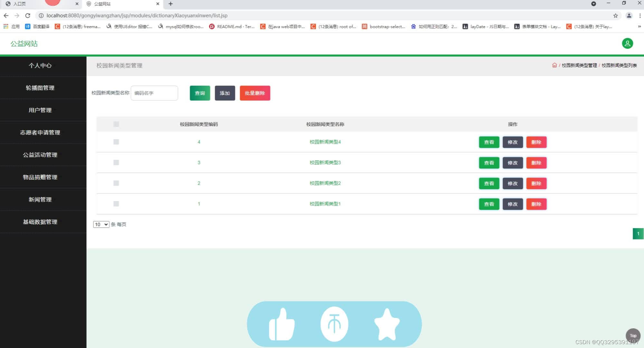
Task: Open 志愿者申请管理 in sidebar
Action: (x=40, y=132)
